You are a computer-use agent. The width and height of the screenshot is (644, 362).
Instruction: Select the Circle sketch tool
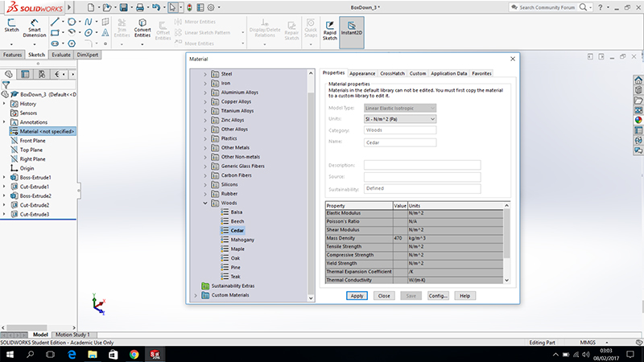72,22
